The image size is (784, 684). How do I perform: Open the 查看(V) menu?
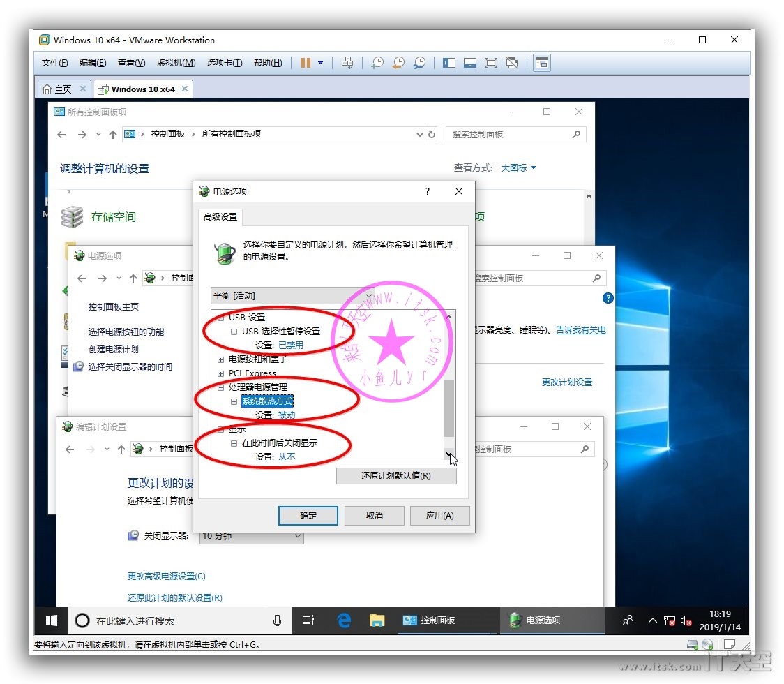tap(132, 63)
